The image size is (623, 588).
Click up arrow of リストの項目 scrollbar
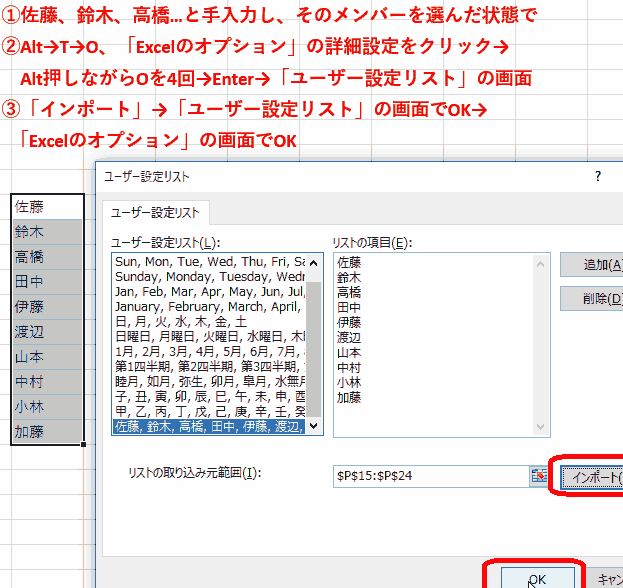point(540,264)
